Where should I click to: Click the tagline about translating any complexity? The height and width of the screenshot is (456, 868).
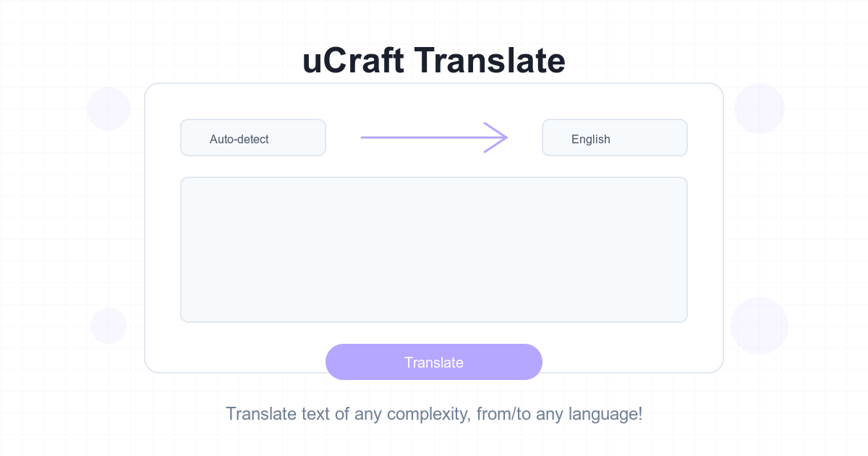[x=434, y=414]
